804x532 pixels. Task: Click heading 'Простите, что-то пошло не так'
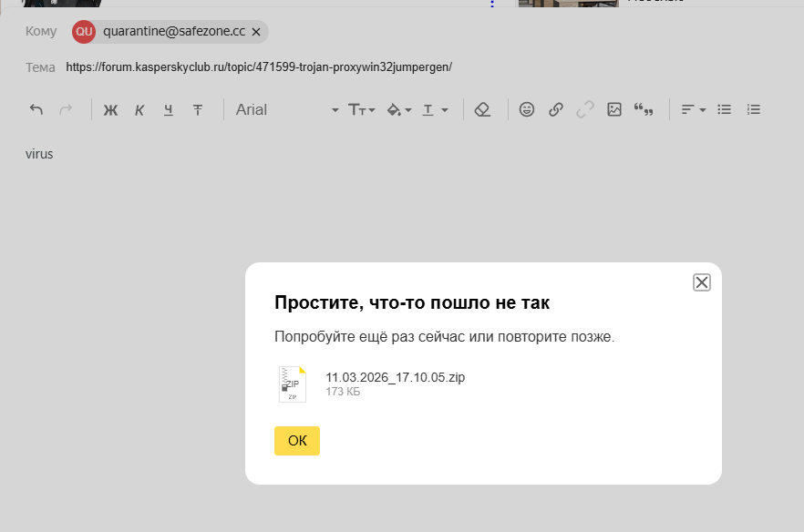[x=412, y=302]
